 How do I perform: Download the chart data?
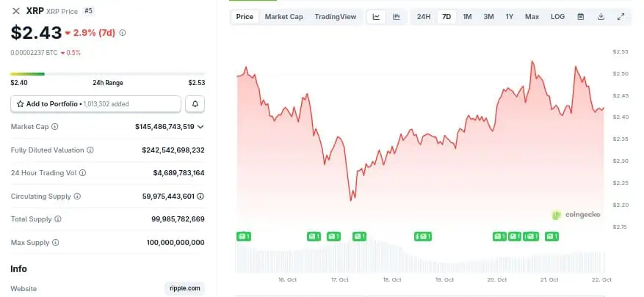pyautogui.click(x=601, y=17)
